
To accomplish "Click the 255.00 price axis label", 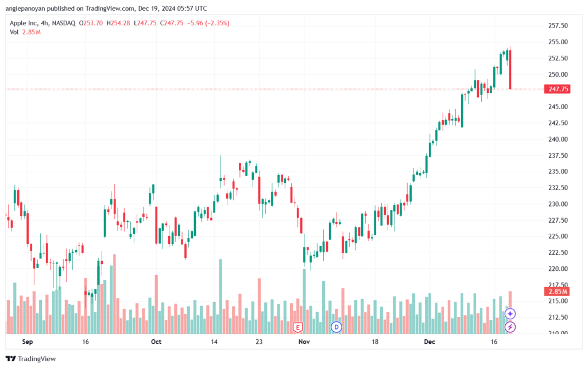I will tap(558, 42).
